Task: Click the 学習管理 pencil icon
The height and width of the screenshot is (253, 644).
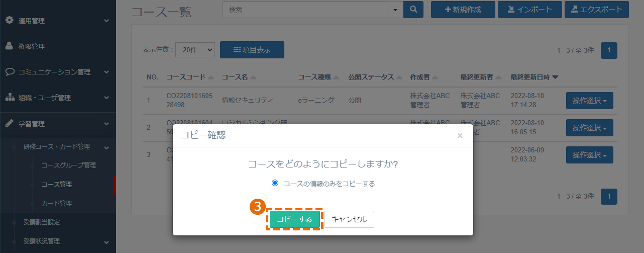Action: click(9, 123)
